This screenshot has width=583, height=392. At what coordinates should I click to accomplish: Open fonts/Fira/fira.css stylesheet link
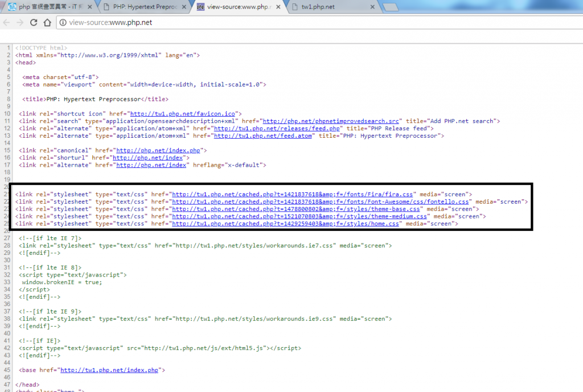tap(293, 195)
